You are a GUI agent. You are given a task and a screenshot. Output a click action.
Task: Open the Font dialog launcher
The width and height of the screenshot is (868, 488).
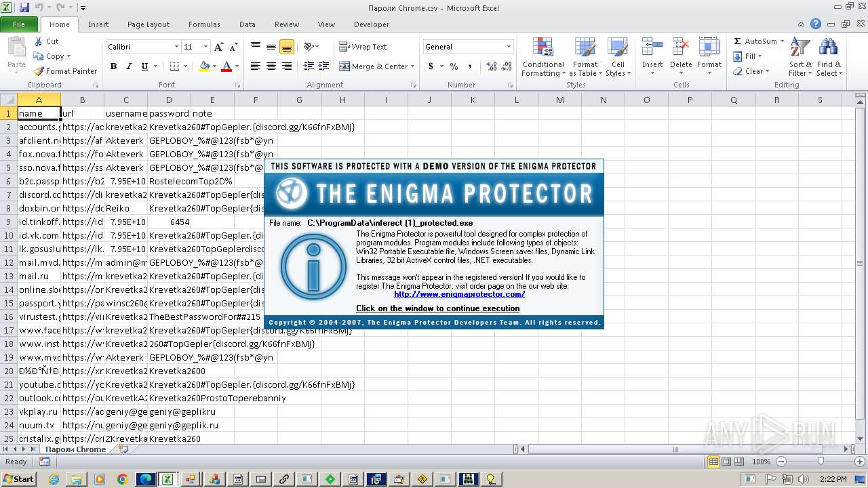point(237,85)
